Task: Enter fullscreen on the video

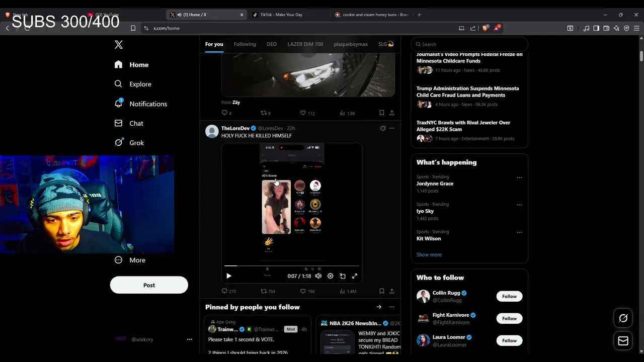Action: (x=355, y=276)
